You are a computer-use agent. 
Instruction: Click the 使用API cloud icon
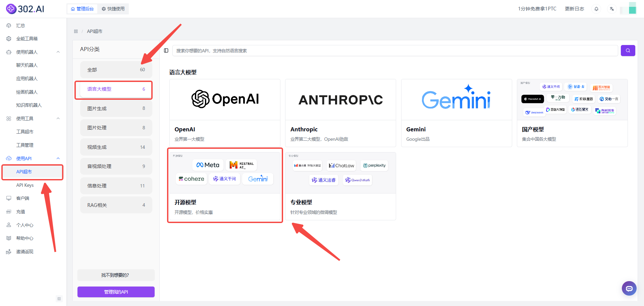[x=9, y=159]
